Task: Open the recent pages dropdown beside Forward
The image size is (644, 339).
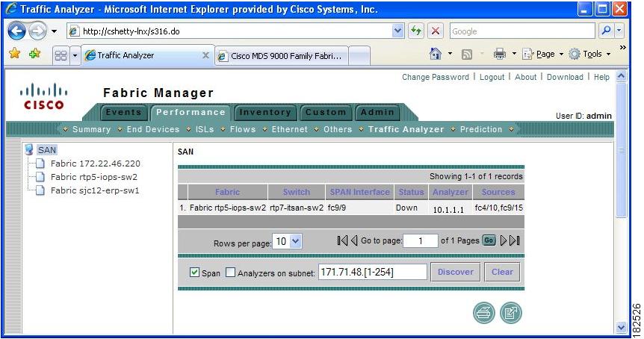Action: point(55,31)
